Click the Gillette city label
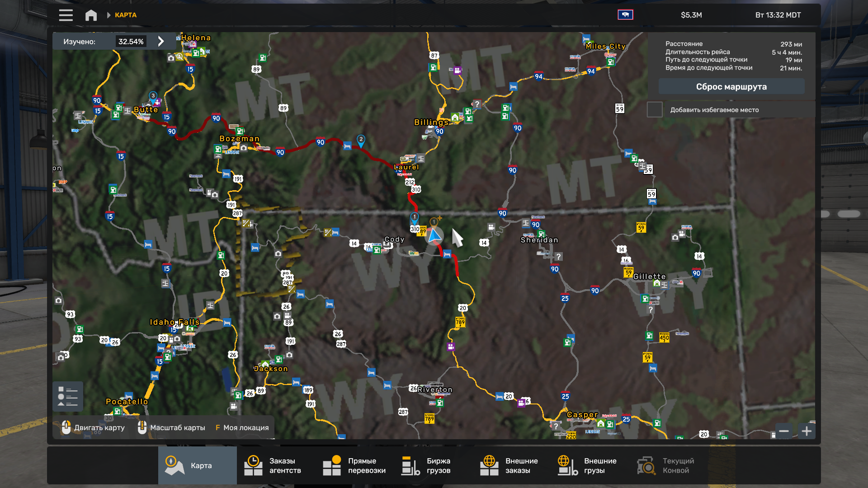 [649, 277]
